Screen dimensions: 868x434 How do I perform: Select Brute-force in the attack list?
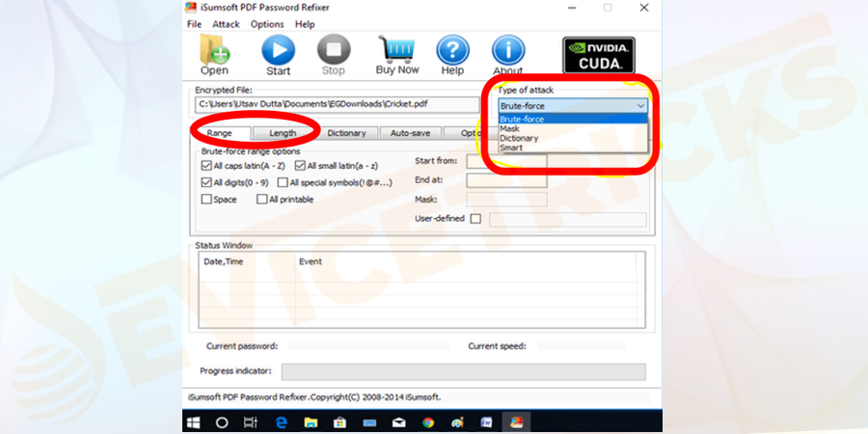pyautogui.click(x=573, y=119)
